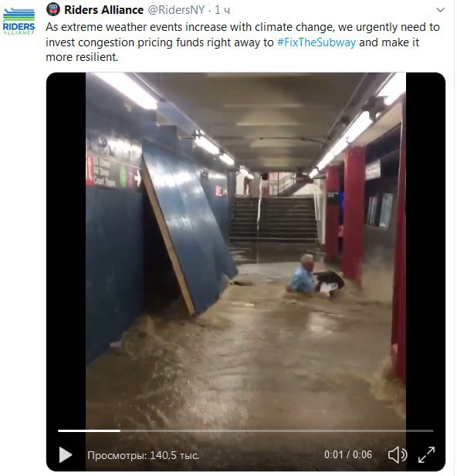457x476 pixels.
Task: Open the Riders Alliance logo avatar
Action: (19, 22)
